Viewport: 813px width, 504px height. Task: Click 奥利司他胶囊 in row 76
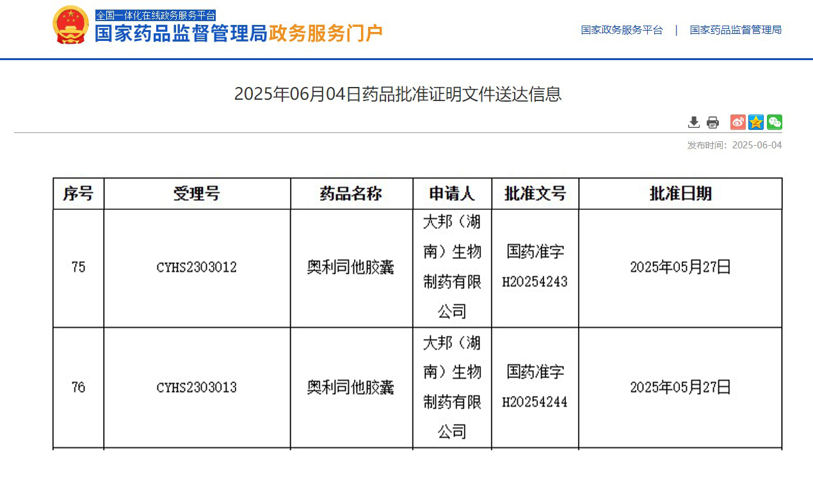351,388
